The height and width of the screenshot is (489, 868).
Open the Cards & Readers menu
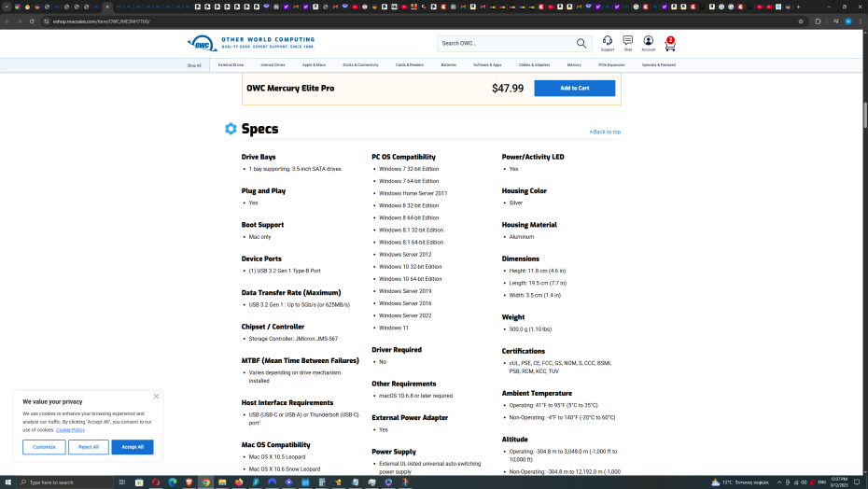410,64
